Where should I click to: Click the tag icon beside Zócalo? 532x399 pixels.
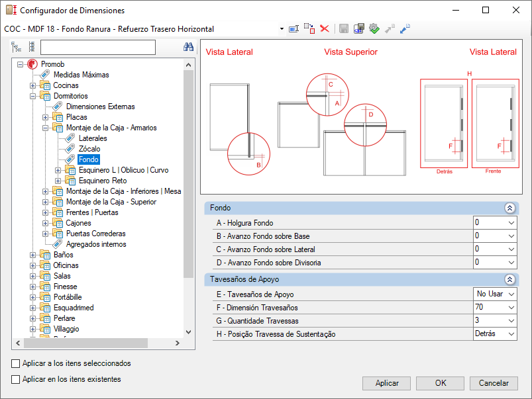click(70, 148)
